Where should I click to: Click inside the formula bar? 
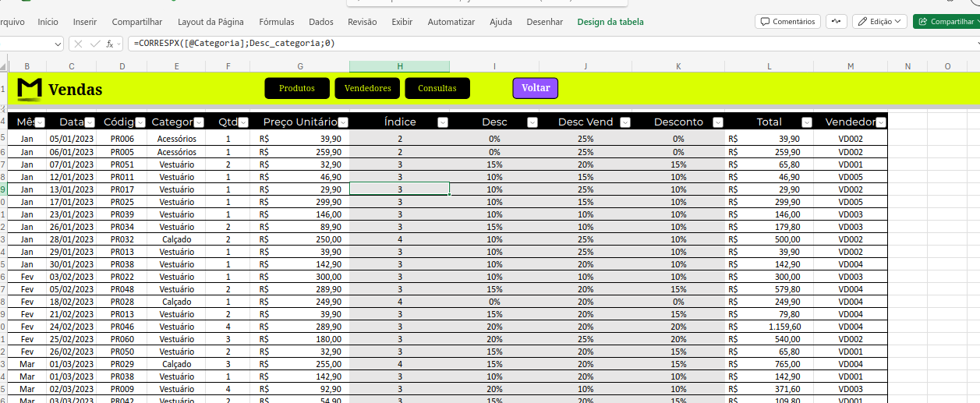[552, 44]
